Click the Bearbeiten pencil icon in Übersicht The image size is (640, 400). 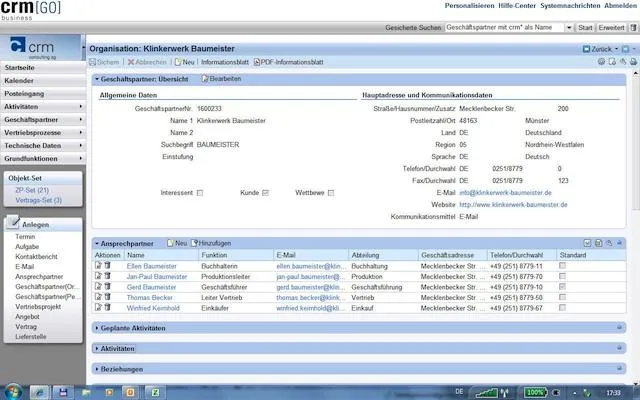pos(204,78)
